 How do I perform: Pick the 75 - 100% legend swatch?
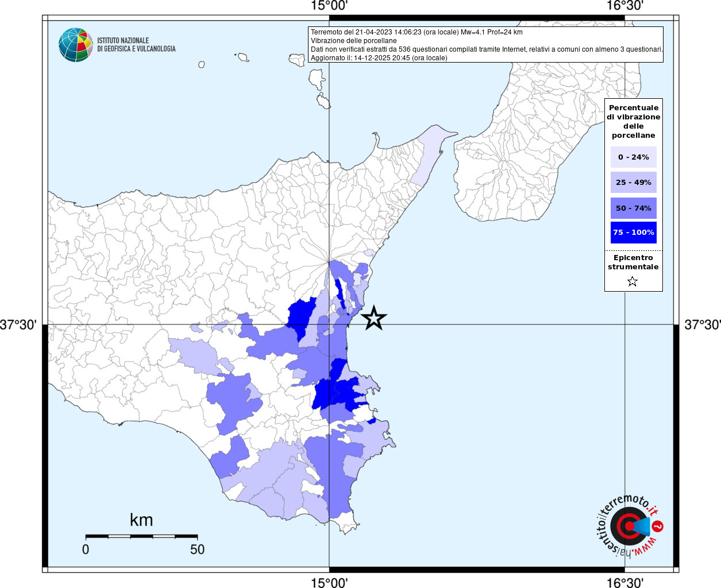(633, 233)
